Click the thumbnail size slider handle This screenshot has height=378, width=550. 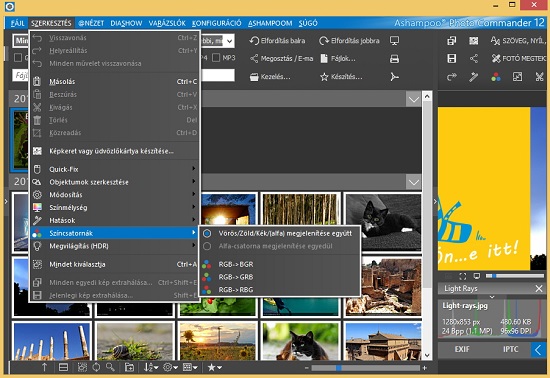pyautogui.click(x=338, y=368)
